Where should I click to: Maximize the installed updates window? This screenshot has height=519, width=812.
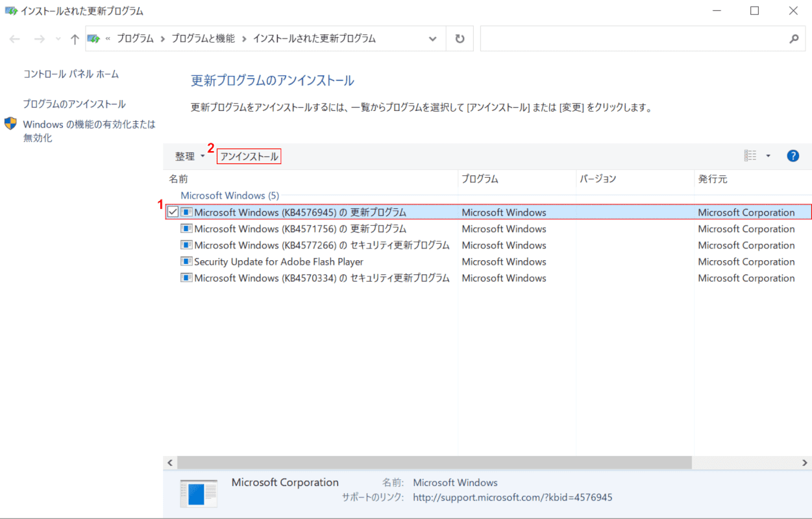pyautogui.click(x=754, y=11)
